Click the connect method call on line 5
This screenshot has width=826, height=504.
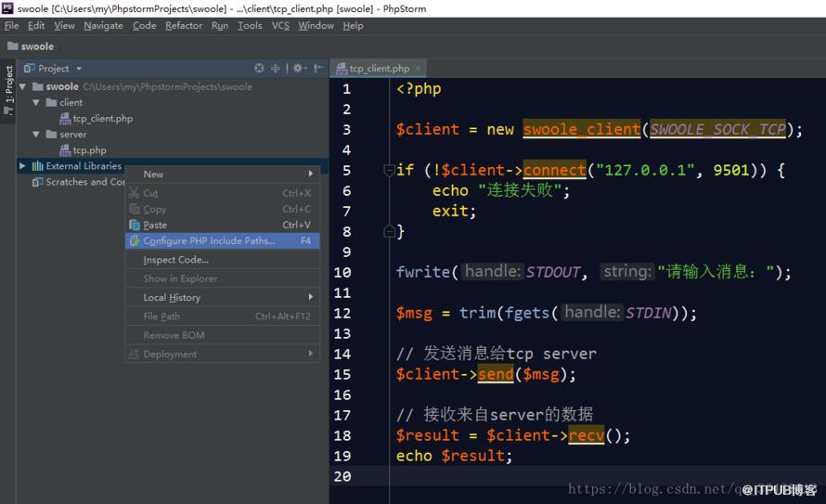tap(554, 170)
